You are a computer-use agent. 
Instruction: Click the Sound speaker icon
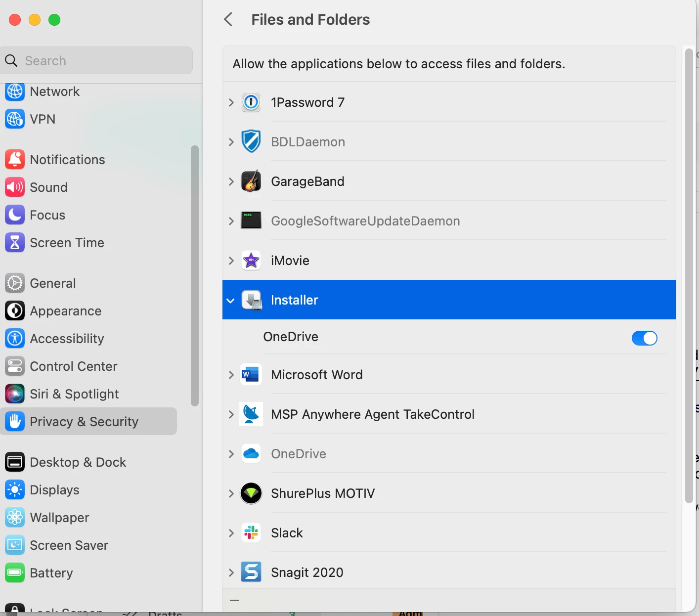pyautogui.click(x=15, y=187)
